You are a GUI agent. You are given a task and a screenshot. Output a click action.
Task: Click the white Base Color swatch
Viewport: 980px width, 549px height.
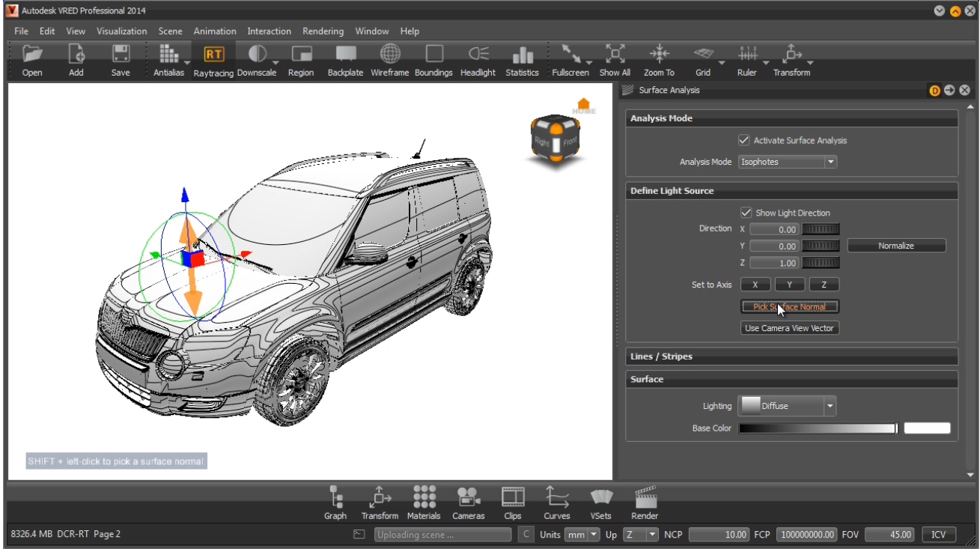pos(927,428)
